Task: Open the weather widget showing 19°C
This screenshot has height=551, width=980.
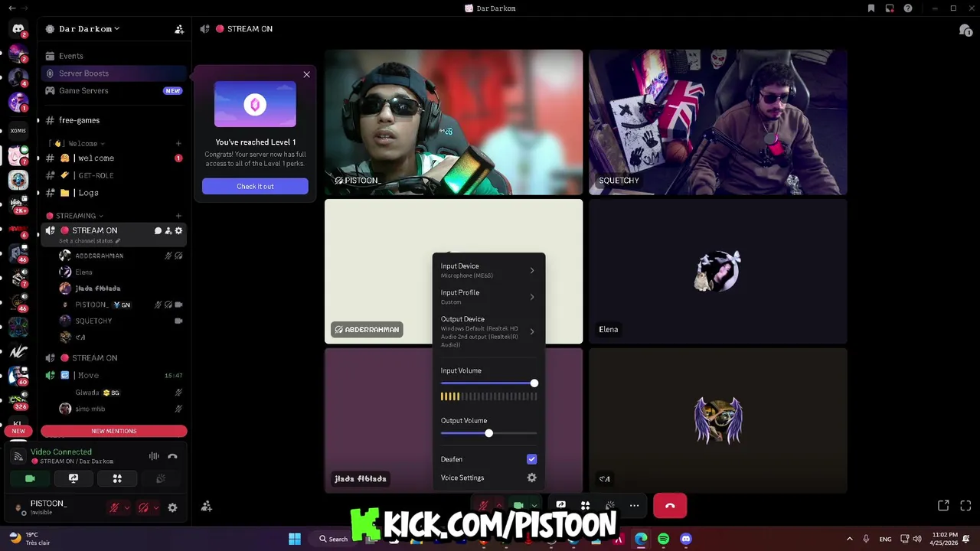Action: (31, 539)
